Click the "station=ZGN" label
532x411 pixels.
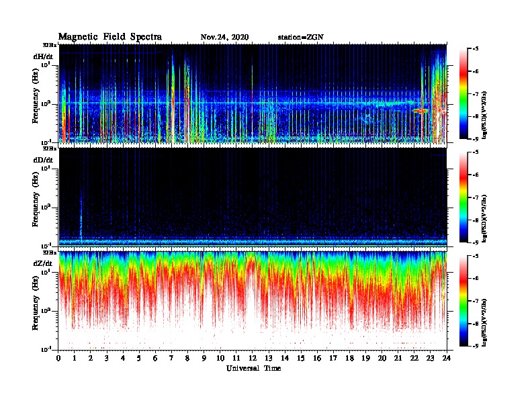click(x=301, y=38)
